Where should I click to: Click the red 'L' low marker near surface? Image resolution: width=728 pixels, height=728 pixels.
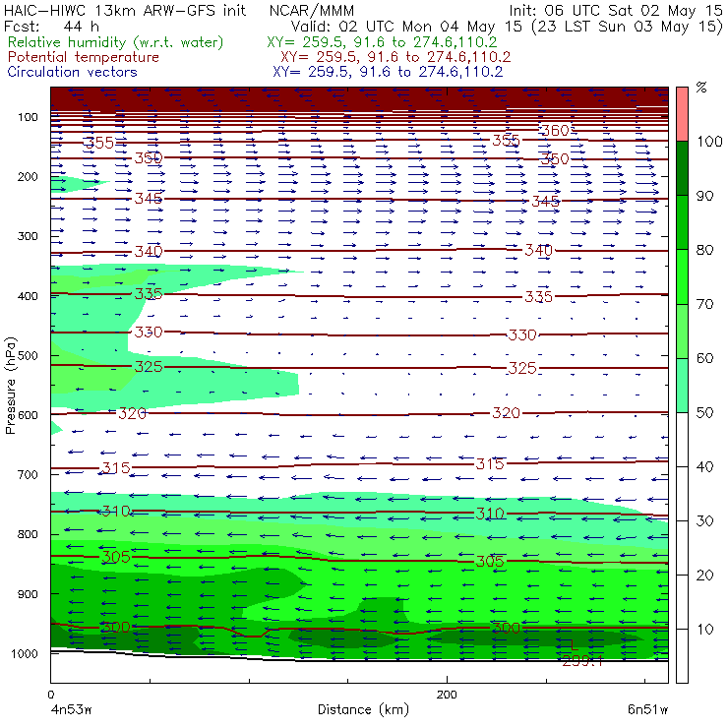(x=575, y=644)
